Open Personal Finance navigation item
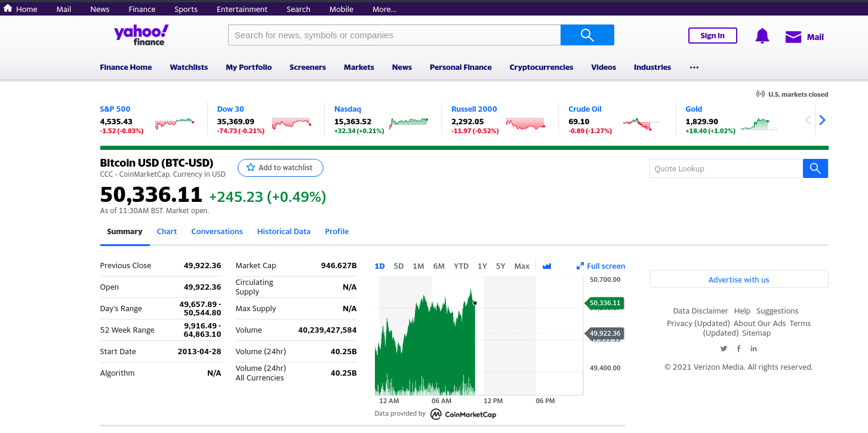Screen dimensions: 868x433 [x=461, y=67]
